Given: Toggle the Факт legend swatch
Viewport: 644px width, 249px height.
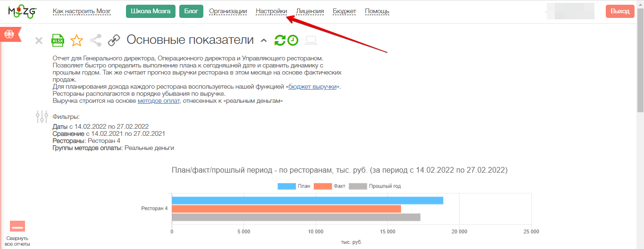Looking at the screenshot, I should (322, 186).
